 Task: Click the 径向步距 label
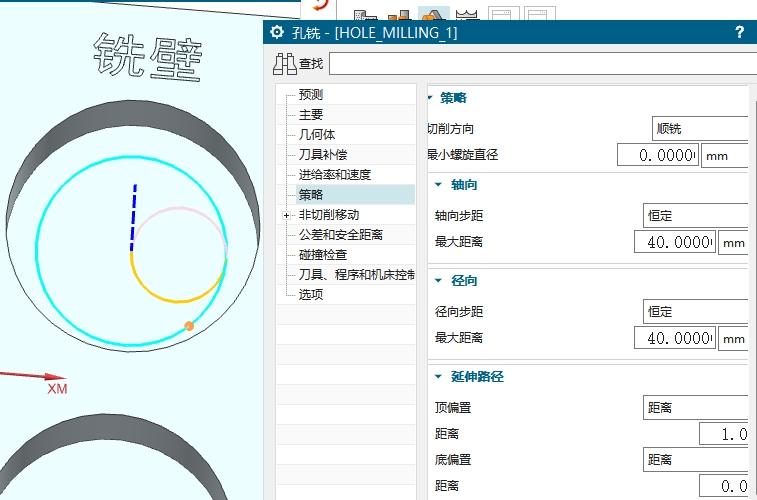pyautogui.click(x=459, y=312)
